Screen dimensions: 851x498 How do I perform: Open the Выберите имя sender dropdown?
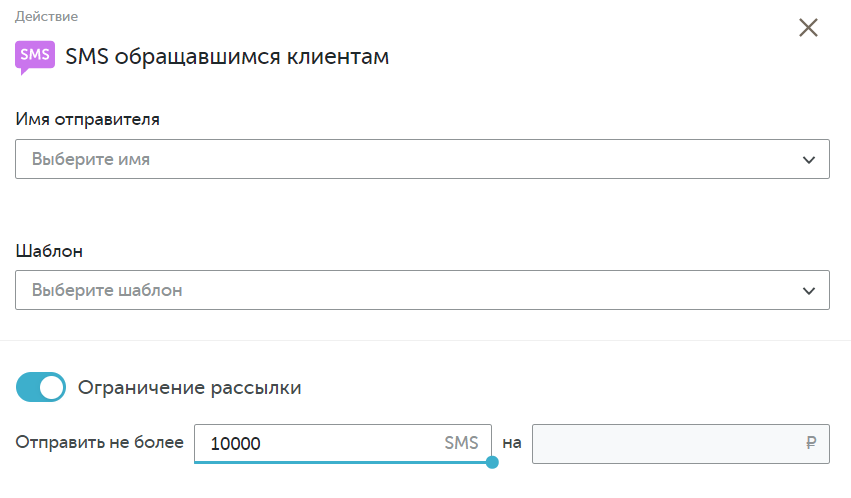pyautogui.click(x=422, y=159)
